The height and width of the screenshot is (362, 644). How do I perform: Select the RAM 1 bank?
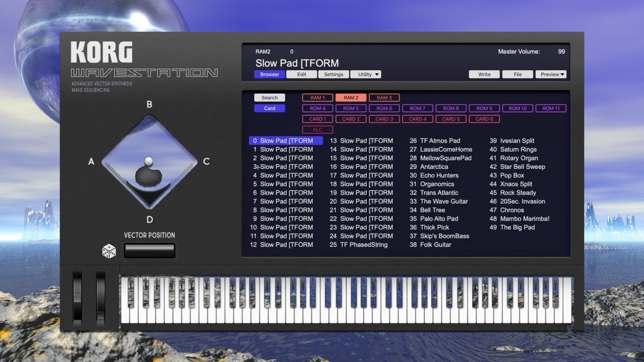pos(317,98)
